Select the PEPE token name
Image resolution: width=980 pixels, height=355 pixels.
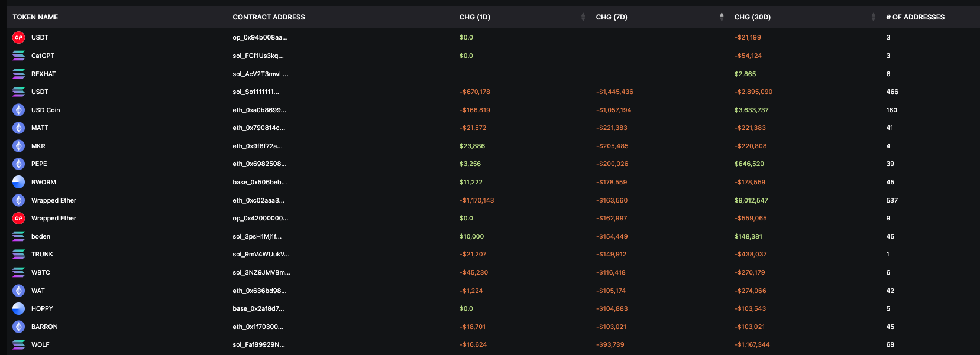(x=39, y=164)
